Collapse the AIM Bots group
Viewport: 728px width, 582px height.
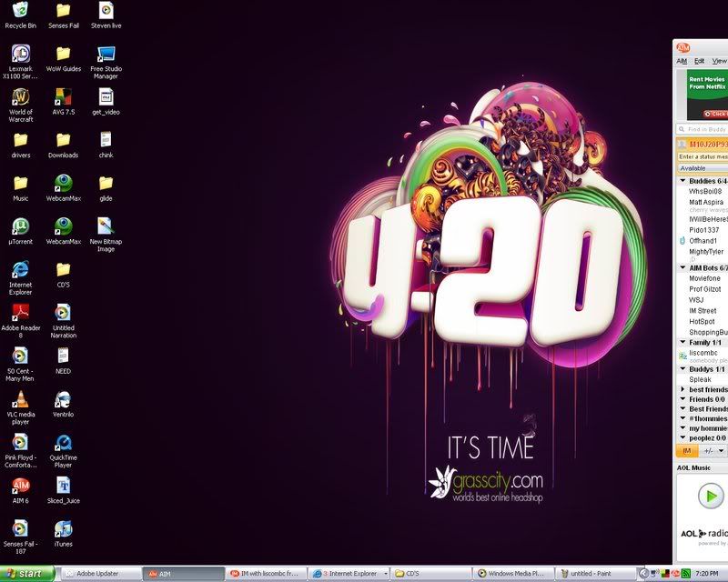pos(682,268)
